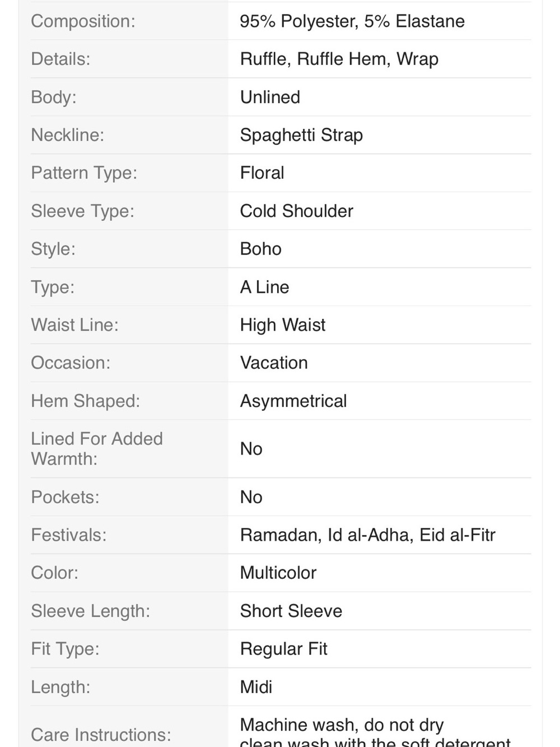This screenshot has height=747, width=560.
Task: Select the Ramadan, Id al-Adha festivals value
Action: (326, 535)
